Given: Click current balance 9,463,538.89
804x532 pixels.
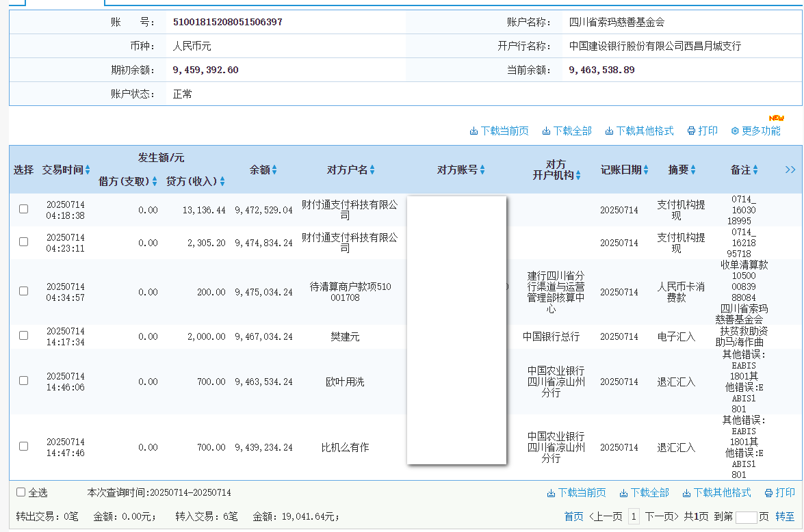Looking at the screenshot, I should [x=602, y=70].
